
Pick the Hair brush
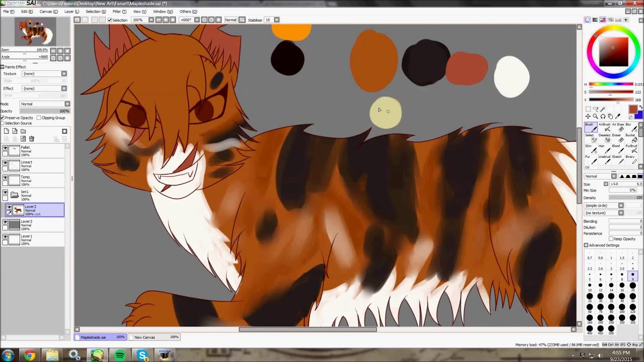[604, 149]
